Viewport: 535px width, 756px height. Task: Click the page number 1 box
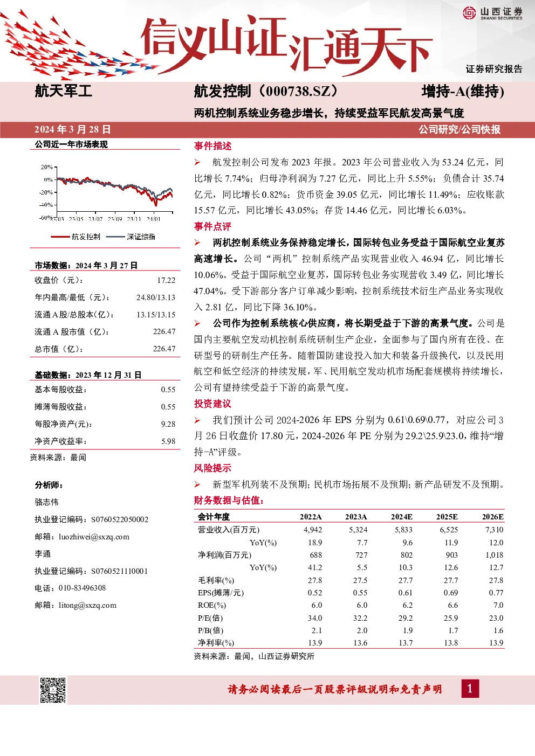click(469, 688)
